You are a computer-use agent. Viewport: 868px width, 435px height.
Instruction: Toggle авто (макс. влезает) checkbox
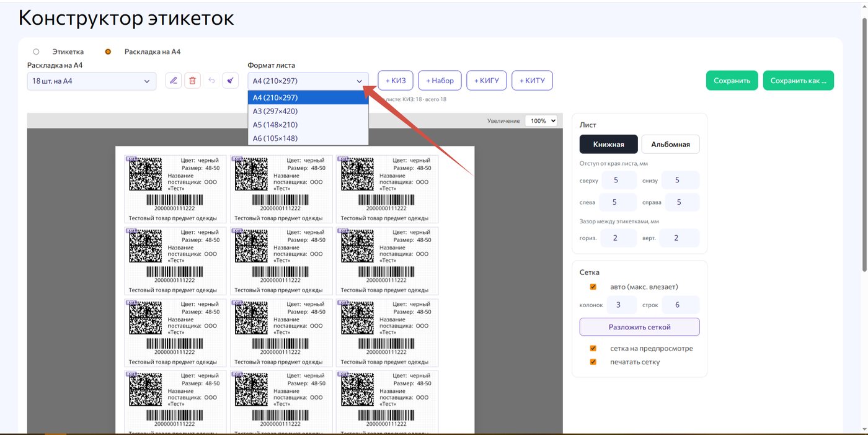tap(593, 287)
